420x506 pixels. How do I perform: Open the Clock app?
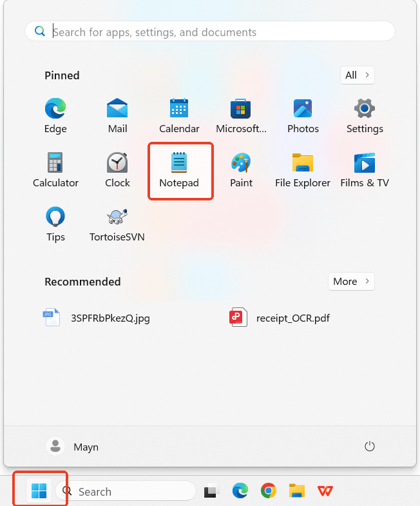pyautogui.click(x=117, y=170)
